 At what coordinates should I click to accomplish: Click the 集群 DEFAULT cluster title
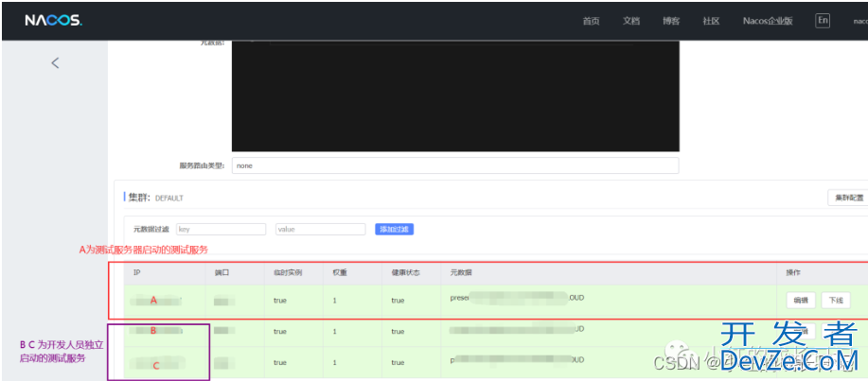click(x=155, y=198)
